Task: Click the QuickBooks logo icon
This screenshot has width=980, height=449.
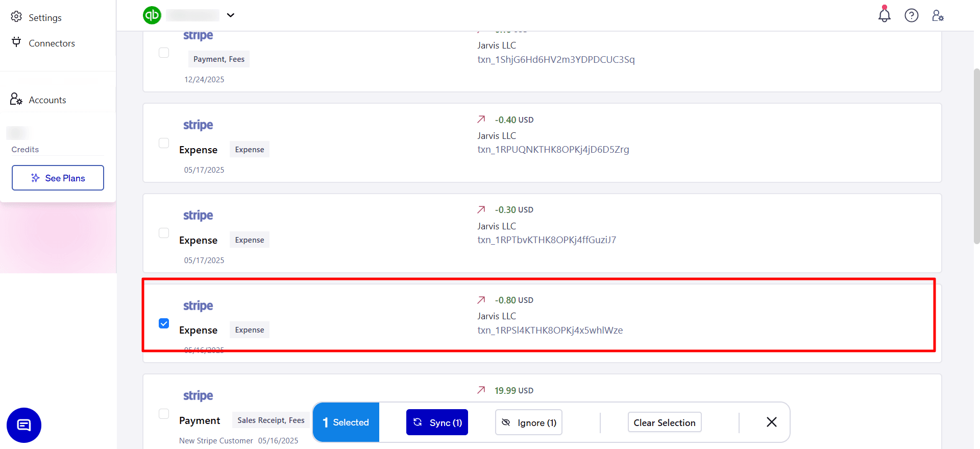Action: pos(152,15)
